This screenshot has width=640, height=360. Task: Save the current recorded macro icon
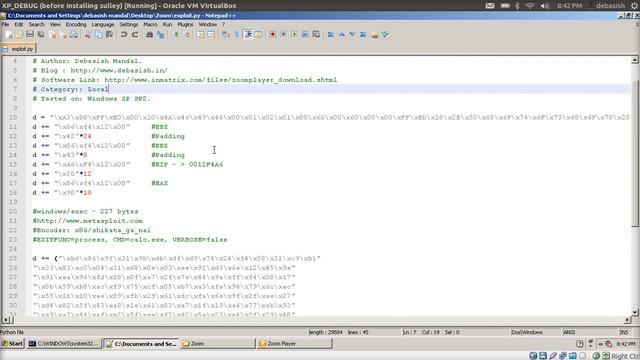pos(316,35)
